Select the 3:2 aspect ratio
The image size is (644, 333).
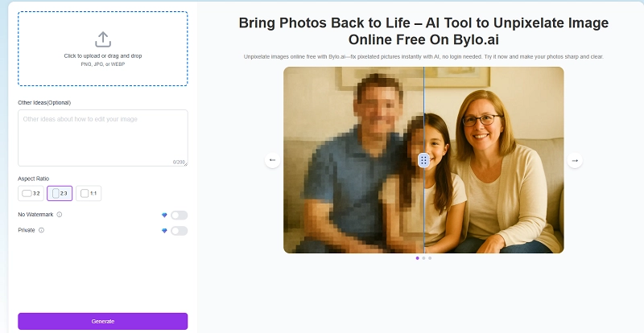[x=31, y=193]
